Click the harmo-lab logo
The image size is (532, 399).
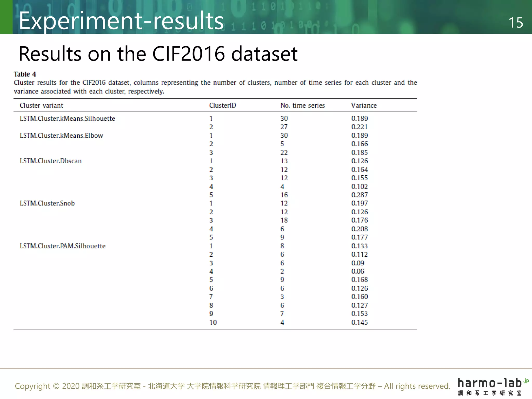tap(493, 386)
